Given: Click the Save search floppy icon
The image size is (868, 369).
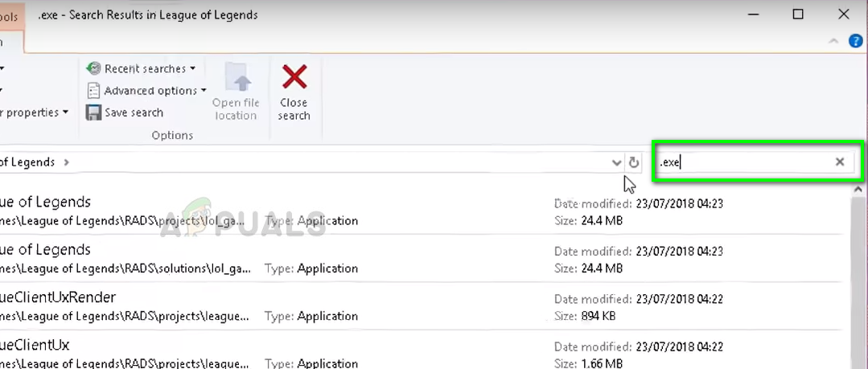Looking at the screenshot, I should pyautogui.click(x=94, y=113).
